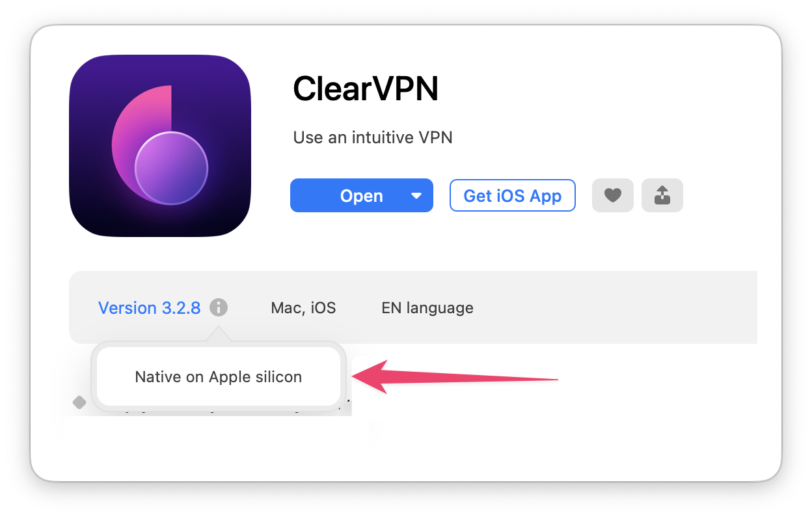This screenshot has width=812, height=517.
Task: Open the ClearVPN app
Action: point(361,195)
